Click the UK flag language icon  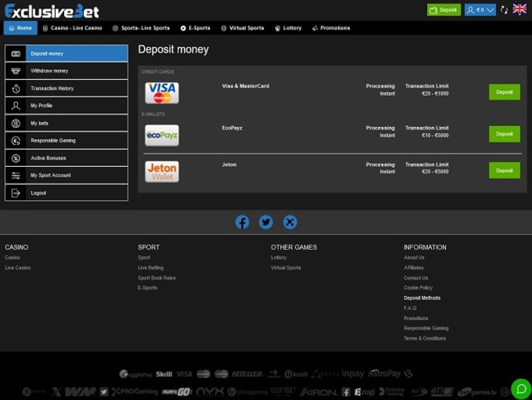click(x=519, y=10)
